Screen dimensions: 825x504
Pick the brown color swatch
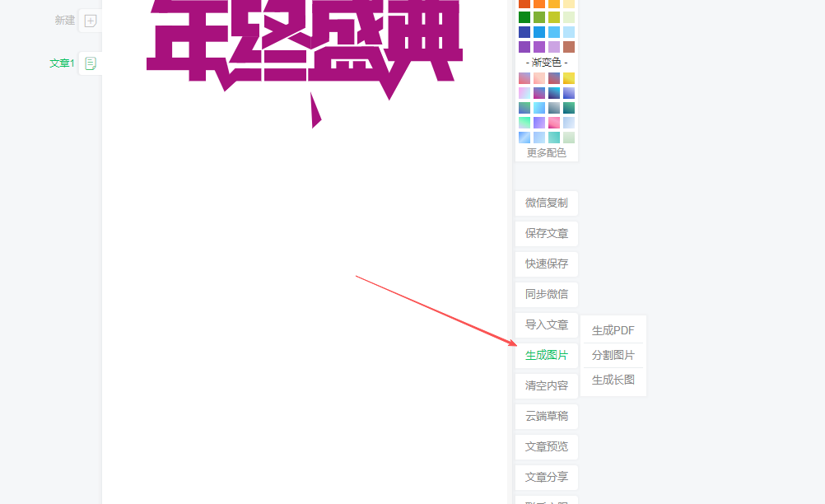click(569, 47)
